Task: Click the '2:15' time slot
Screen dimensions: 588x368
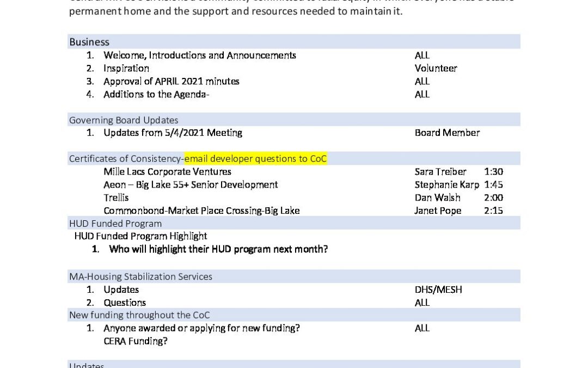Action: click(x=493, y=210)
